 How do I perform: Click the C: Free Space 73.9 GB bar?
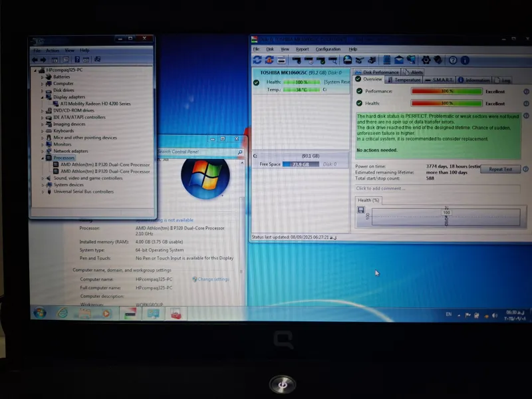pos(301,164)
